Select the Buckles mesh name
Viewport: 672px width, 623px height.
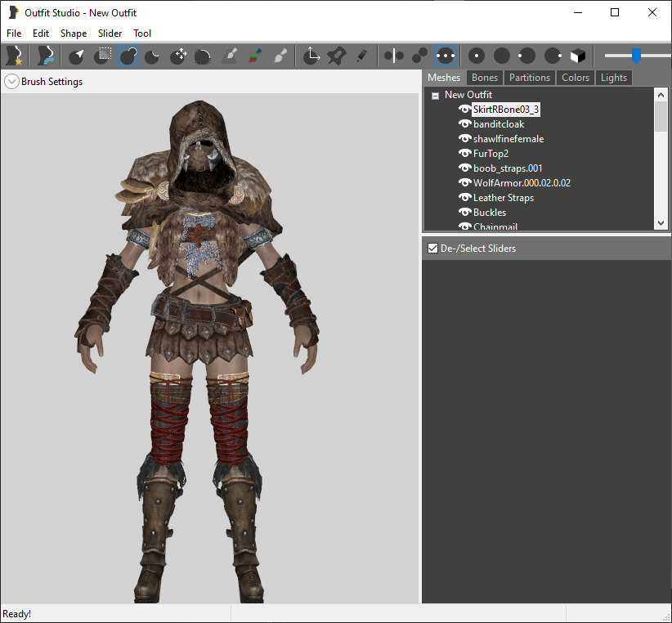point(490,212)
